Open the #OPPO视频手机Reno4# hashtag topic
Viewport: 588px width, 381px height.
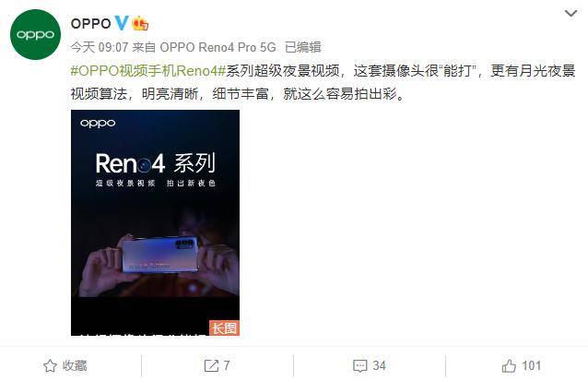click(x=148, y=70)
